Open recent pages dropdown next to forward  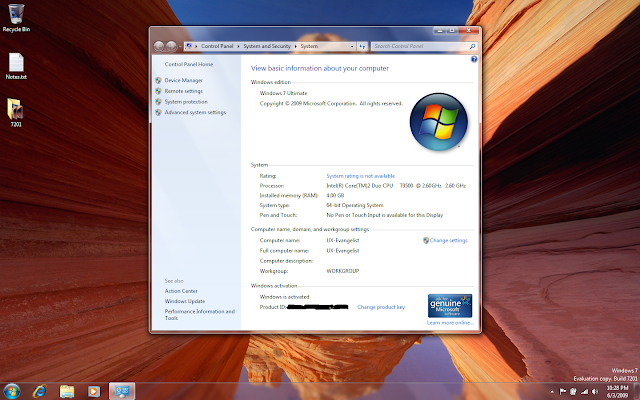click(180, 47)
